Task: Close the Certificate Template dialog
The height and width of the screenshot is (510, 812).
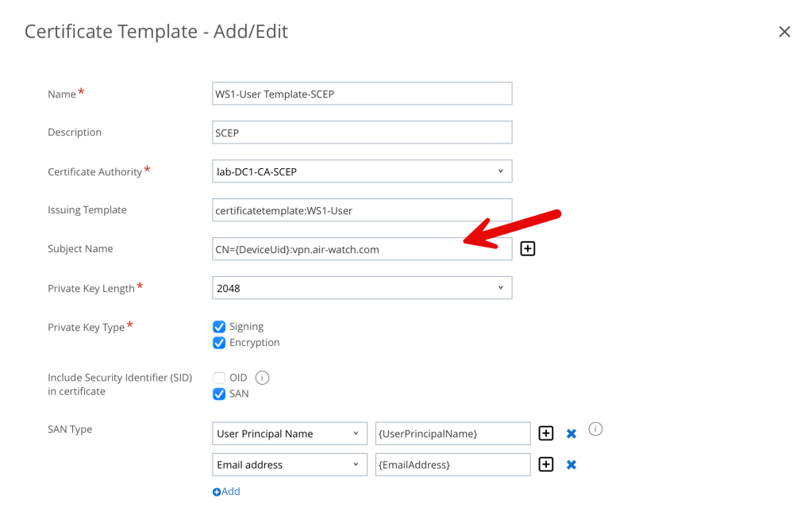Action: point(784,32)
